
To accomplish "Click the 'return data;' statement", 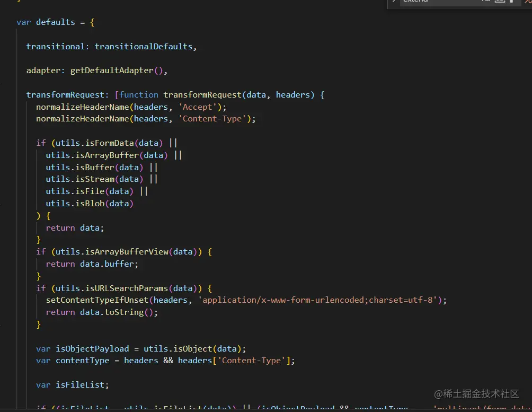I will (75, 228).
